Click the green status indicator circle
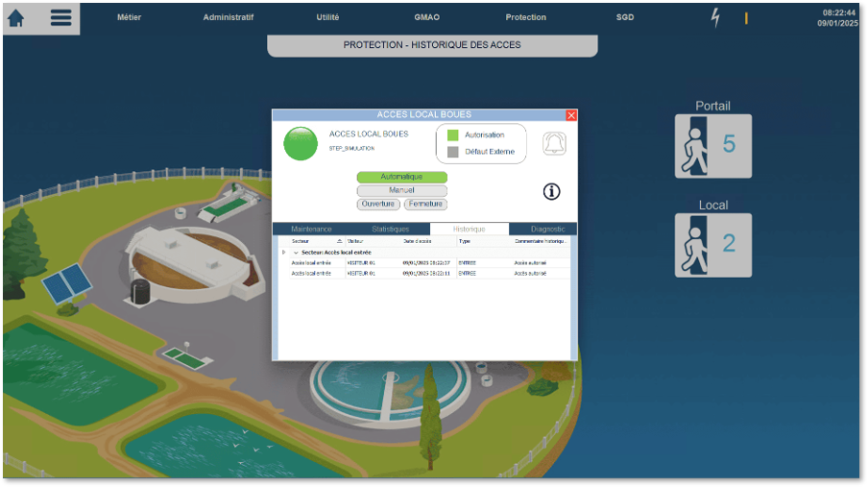Screen dimensions: 868x487 tap(301, 143)
